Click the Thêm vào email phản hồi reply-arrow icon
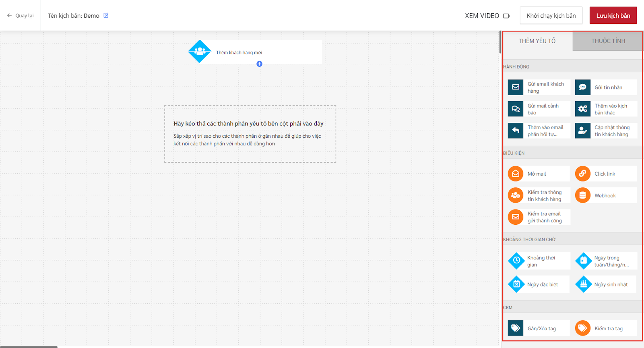Screen dimensions: 644x348 click(516, 130)
